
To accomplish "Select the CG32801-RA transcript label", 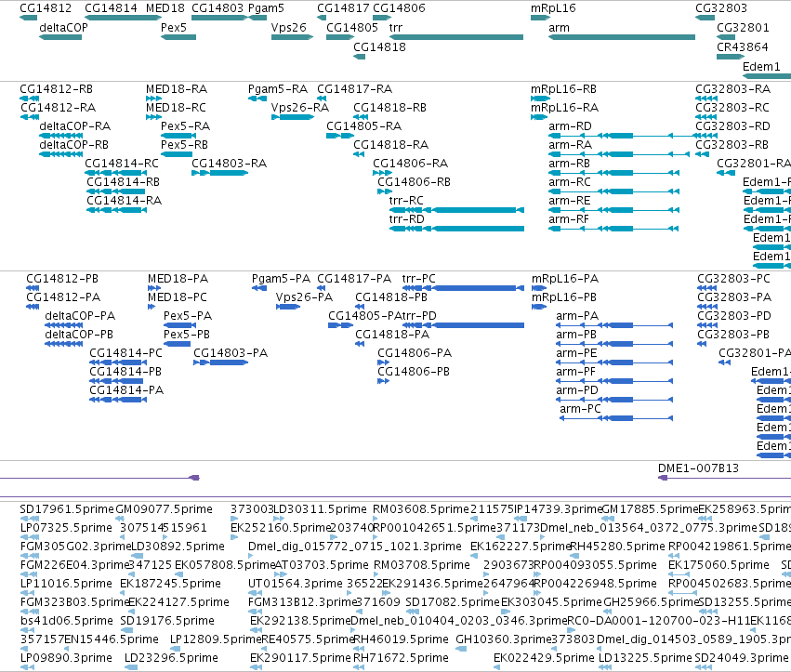I will click(x=754, y=164).
